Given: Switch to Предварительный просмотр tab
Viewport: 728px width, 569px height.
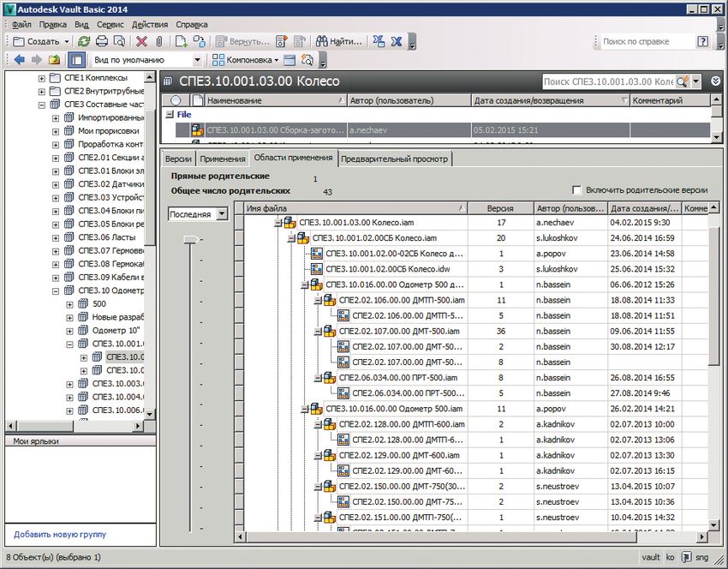Looking at the screenshot, I should tap(395, 159).
